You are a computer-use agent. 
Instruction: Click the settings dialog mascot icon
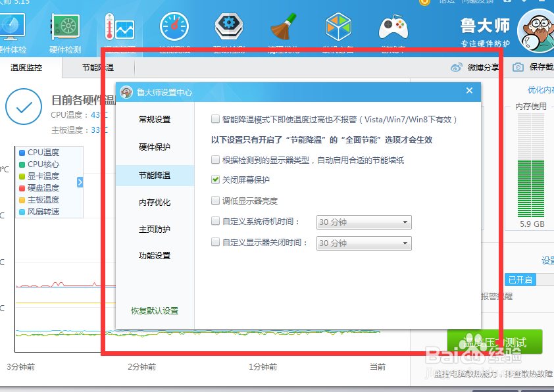tap(126, 92)
